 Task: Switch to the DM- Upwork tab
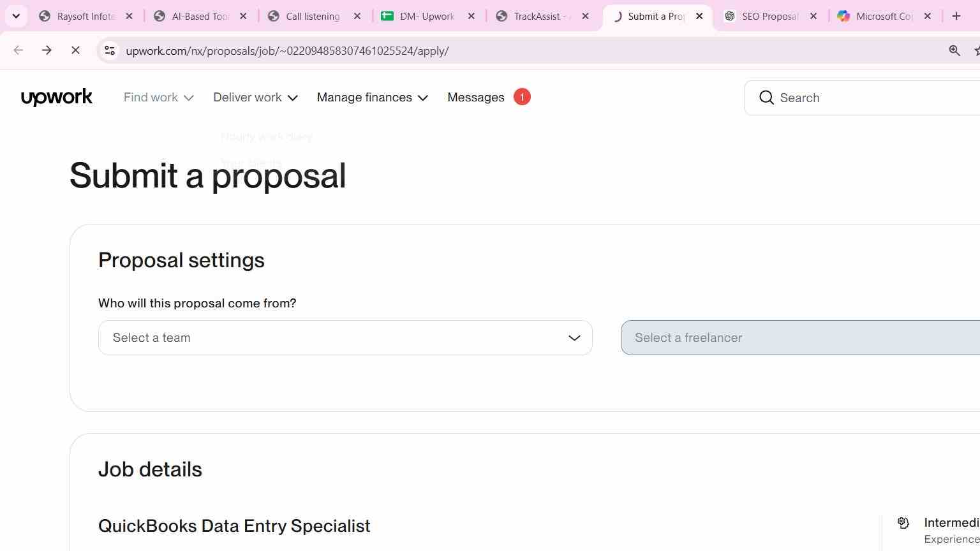pos(427,16)
